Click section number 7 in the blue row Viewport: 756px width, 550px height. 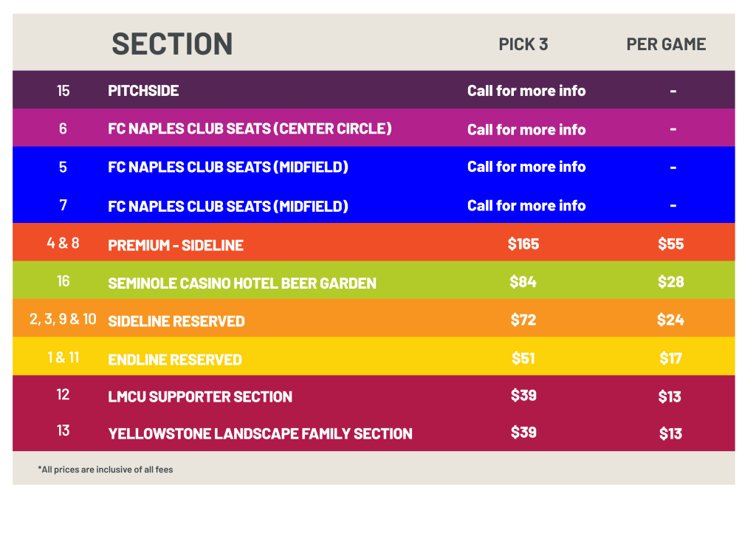tap(63, 205)
